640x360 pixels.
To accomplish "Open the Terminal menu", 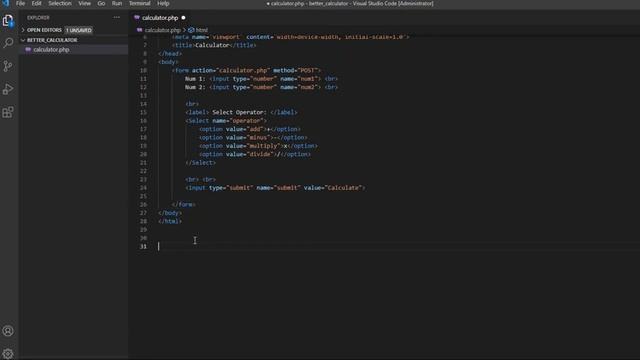I will 140,3.
